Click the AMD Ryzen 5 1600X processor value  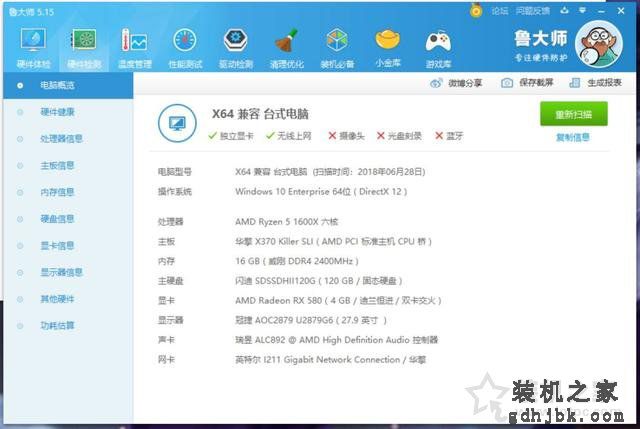click(x=287, y=222)
